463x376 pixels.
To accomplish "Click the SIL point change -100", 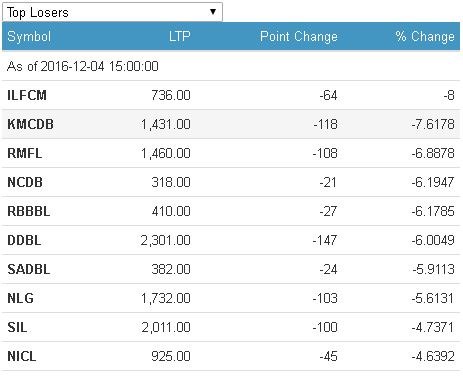I will coord(325,327).
